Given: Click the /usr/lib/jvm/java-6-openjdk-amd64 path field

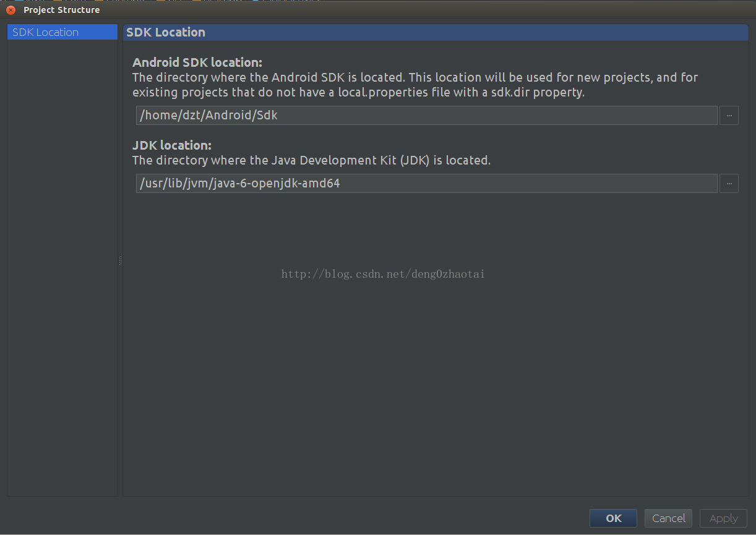Looking at the screenshot, I should point(427,183).
